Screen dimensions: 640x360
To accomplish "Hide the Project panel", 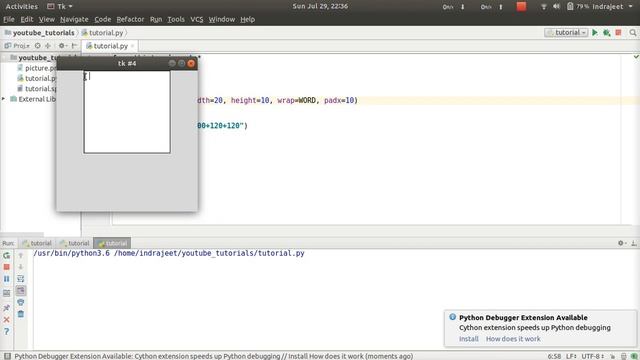I will pos(74,46).
